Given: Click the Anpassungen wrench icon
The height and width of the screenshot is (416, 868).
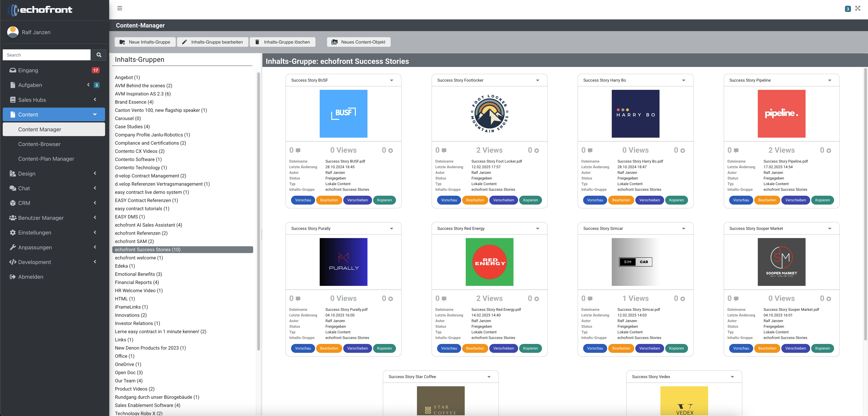Looking at the screenshot, I should (x=13, y=247).
